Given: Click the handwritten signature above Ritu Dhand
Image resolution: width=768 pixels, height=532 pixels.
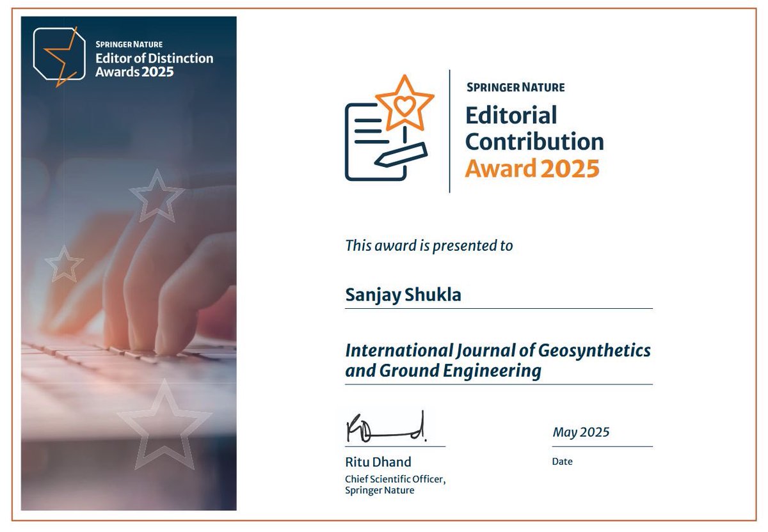Looking at the screenshot, I should 386,428.
